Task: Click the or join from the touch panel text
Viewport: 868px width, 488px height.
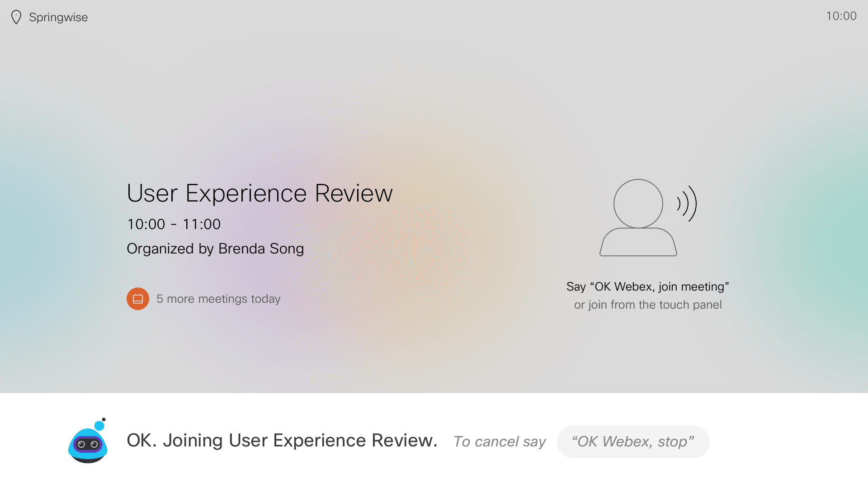Action: tap(647, 305)
